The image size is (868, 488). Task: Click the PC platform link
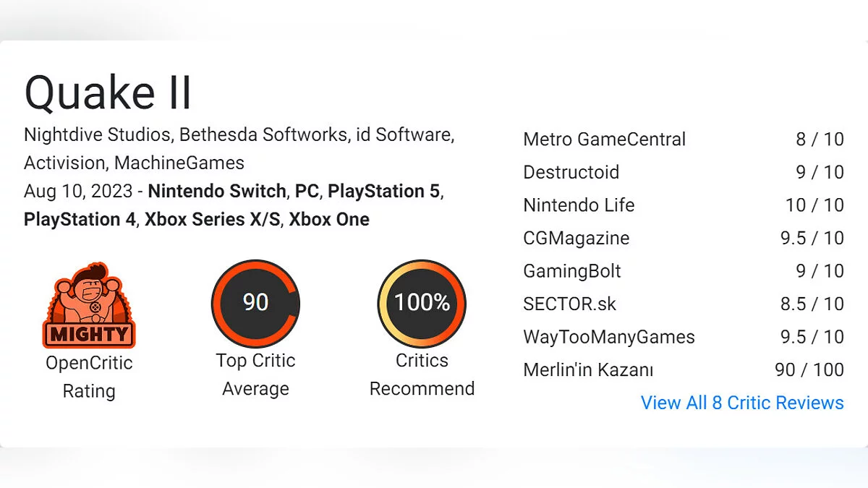[307, 192]
